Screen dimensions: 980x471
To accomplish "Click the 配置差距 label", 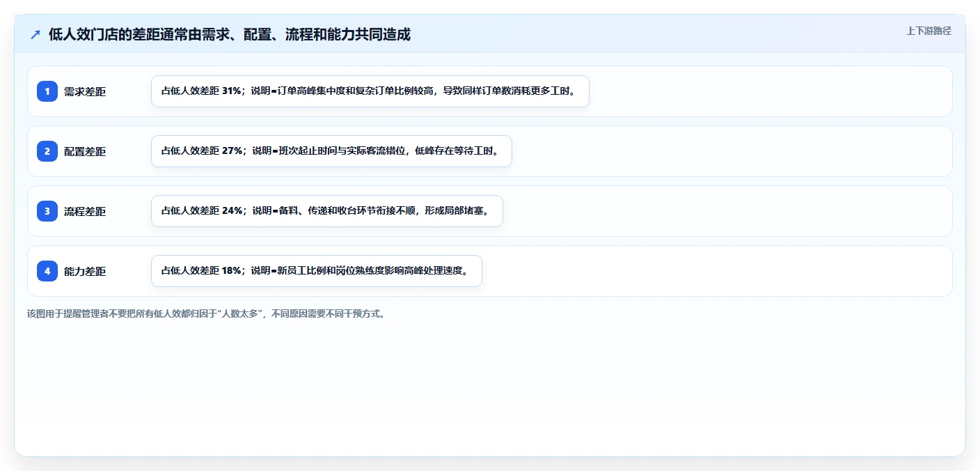I will click(x=85, y=151).
